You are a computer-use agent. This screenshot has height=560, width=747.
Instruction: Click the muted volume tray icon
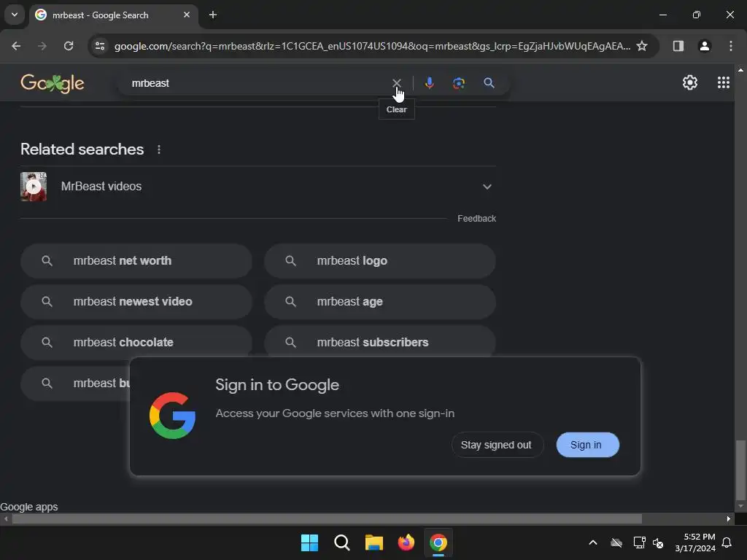tap(658, 542)
